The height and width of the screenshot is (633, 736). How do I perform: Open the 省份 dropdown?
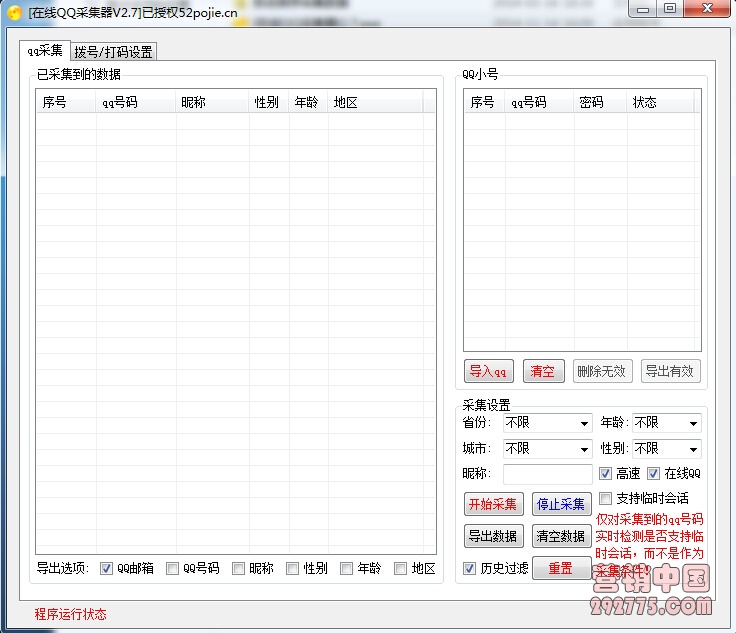point(547,423)
